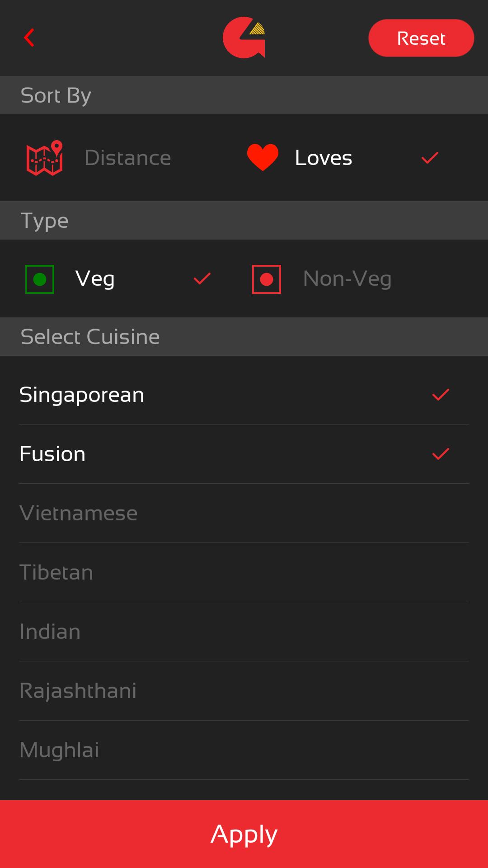This screenshot has height=868, width=488.
Task: Click the heart icon next to Loves
Action: click(x=263, y=157)
